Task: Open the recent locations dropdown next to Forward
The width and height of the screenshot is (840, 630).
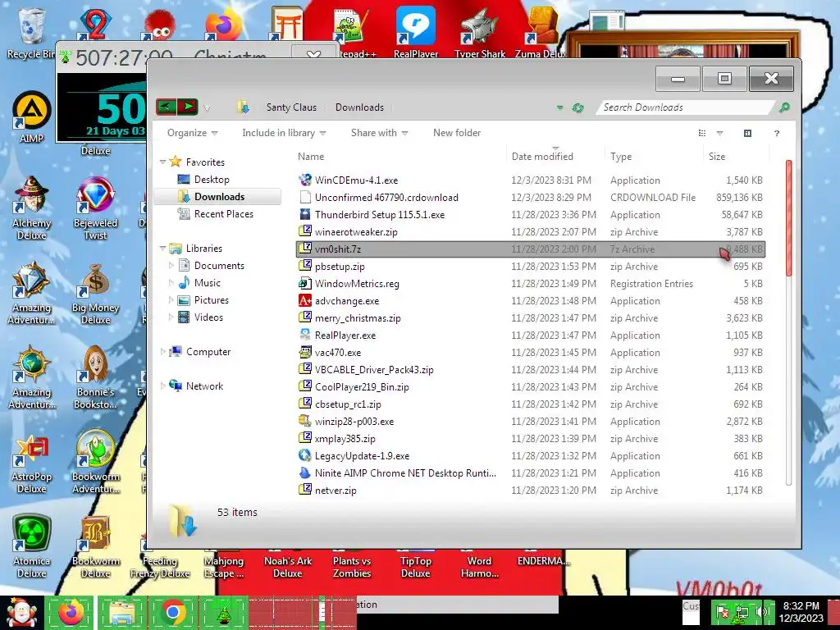Action: pos(207,107)
